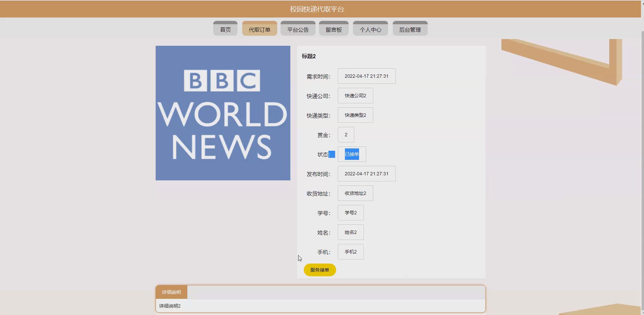Click the 需求时间 value 2022-04-17 21:27:31
Image resolution: width=644 pixels, height=315 pixels.
(x=366, y=76)
